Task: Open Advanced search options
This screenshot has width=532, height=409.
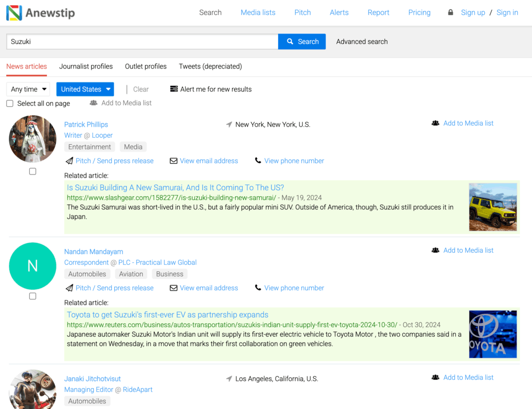Action: pos(362,41)
